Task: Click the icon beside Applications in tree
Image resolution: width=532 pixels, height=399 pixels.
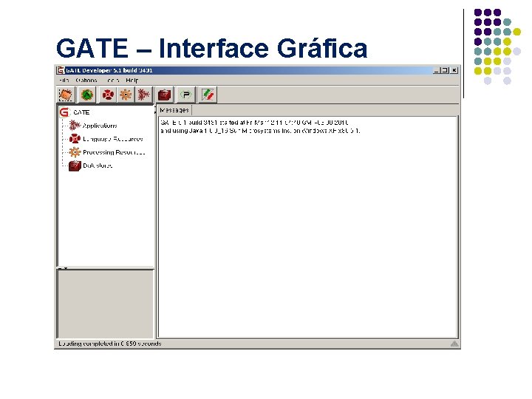Action: 75,125
